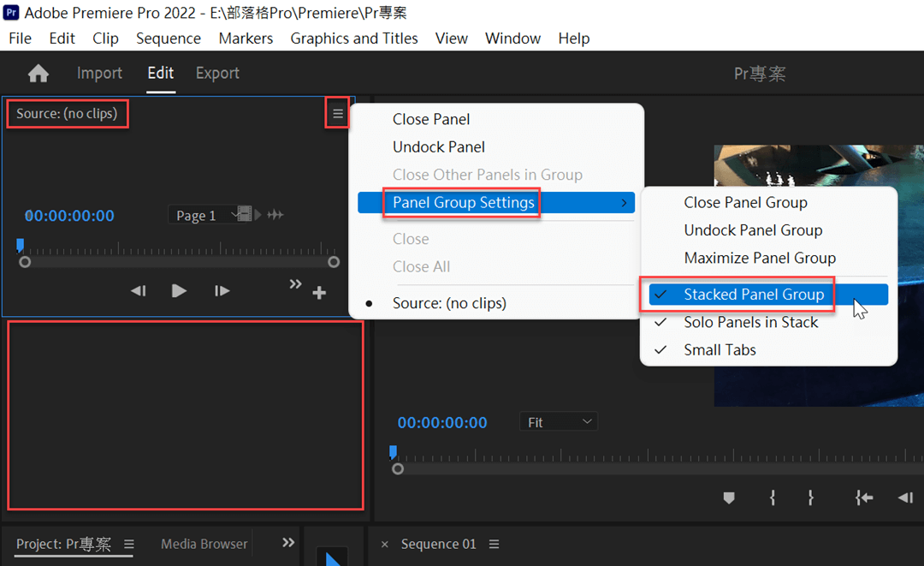This screenshot has height=566, width=924.
Task: Switch to the Edit workspace tab
Action: (x=160, y=73)
